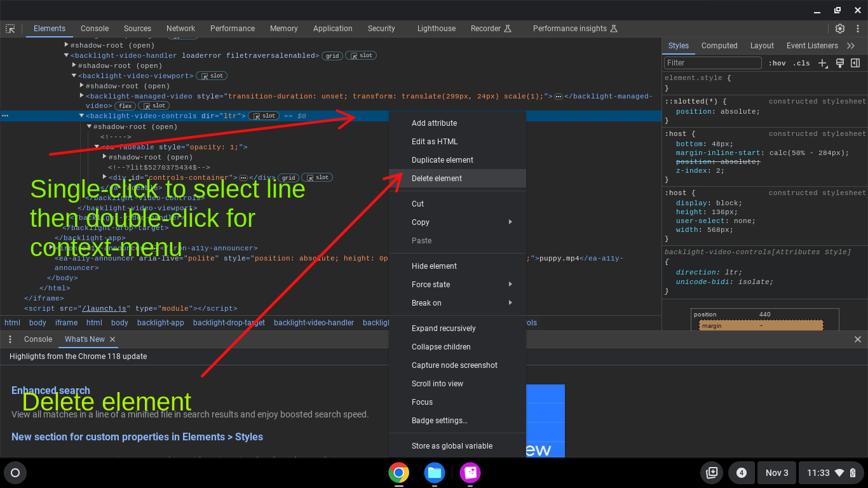Activate the inspect element picker icon

tap(10, 29)
